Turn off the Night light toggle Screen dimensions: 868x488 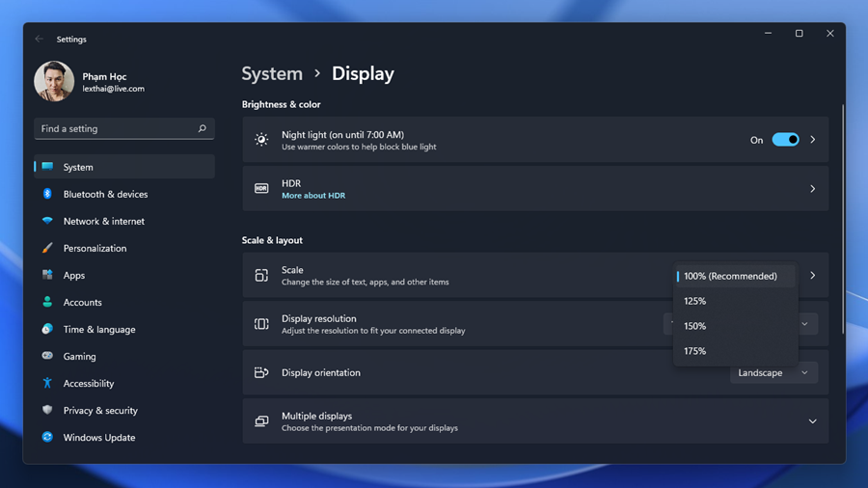(785, 140)
